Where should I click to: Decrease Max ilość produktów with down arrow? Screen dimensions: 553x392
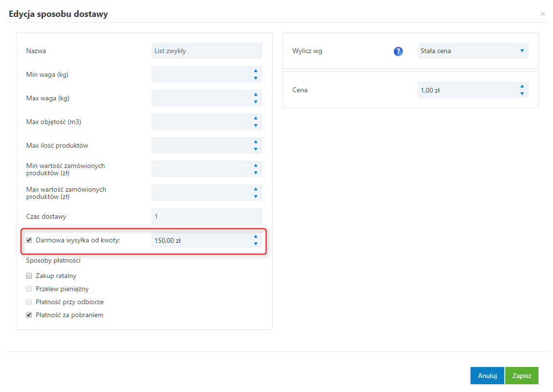pos(256,149)
